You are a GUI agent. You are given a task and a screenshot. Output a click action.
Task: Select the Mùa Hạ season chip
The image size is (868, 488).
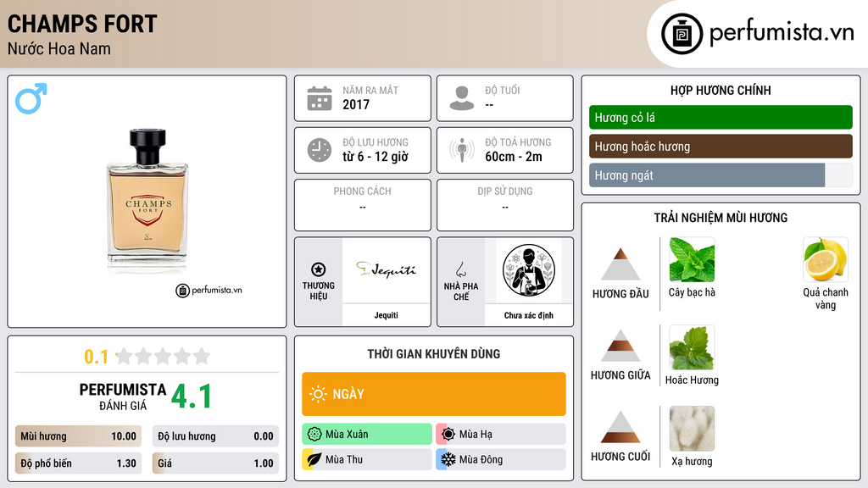(x=501, y=435)
